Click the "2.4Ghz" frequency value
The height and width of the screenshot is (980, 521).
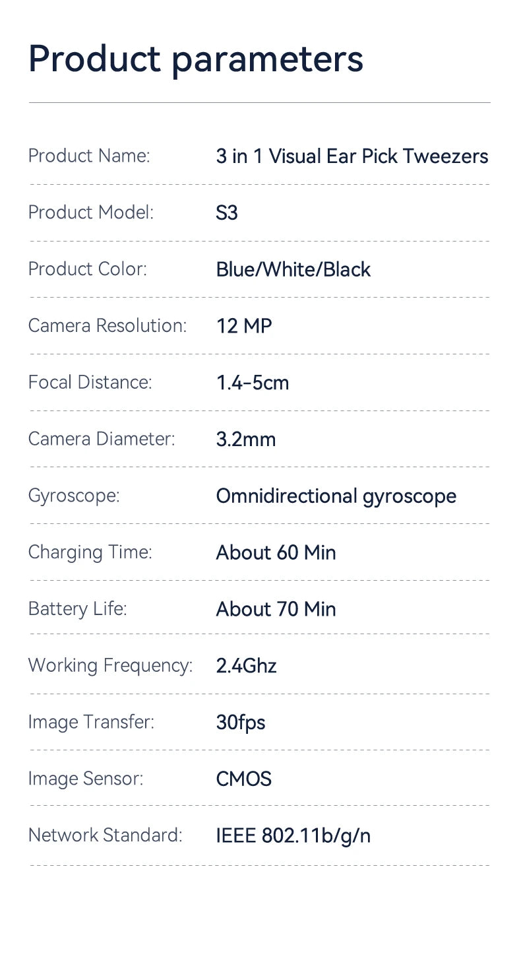tap(246, 666)
